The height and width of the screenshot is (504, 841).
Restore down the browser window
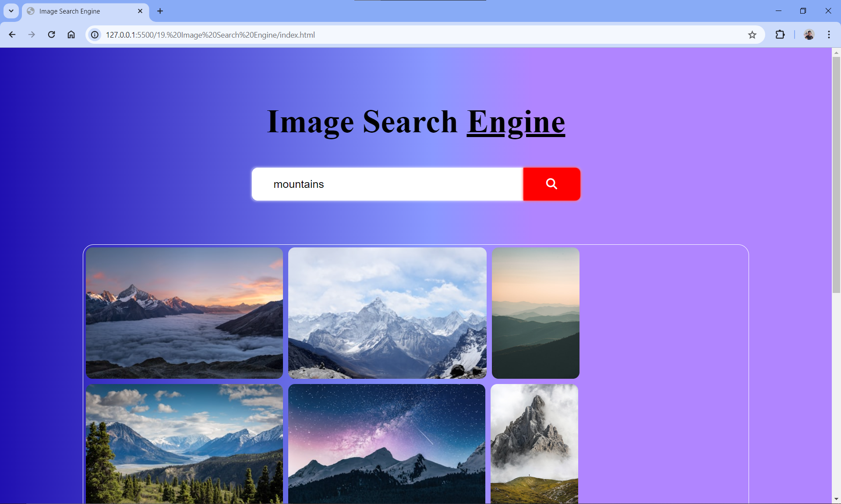coord(803,11)
